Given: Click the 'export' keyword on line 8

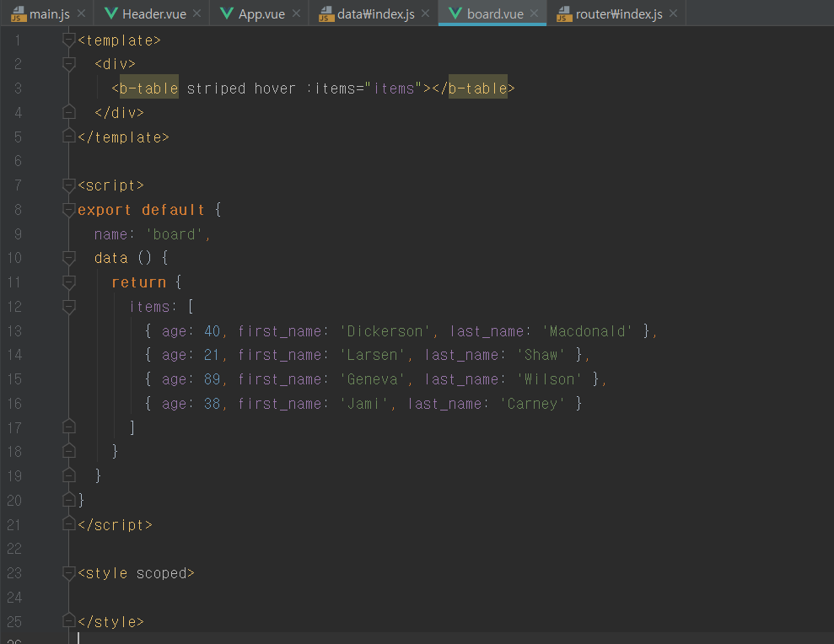Looking at the screenshot, I should tap(105, 210).
